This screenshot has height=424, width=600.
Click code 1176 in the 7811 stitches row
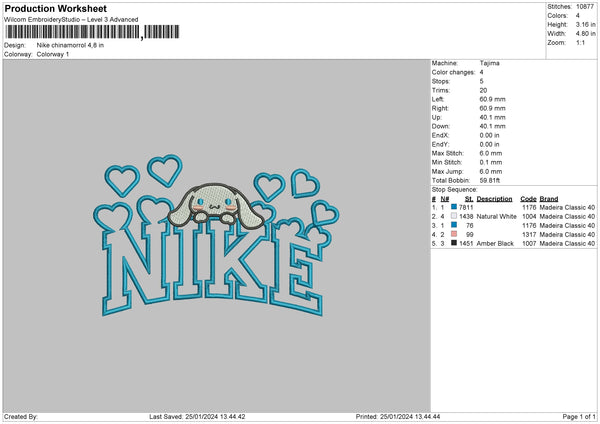click(x=529, y=207)
